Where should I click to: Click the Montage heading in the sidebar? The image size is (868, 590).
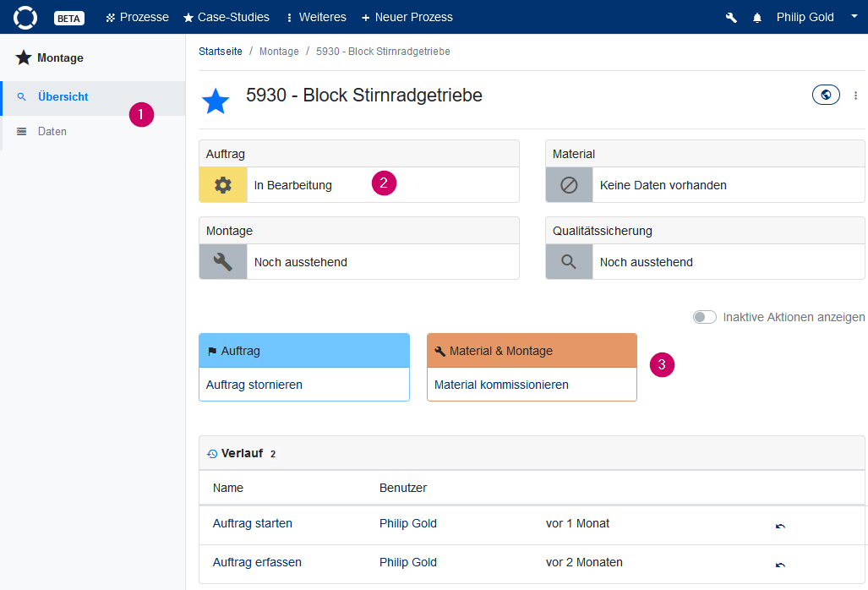(60, 58)
